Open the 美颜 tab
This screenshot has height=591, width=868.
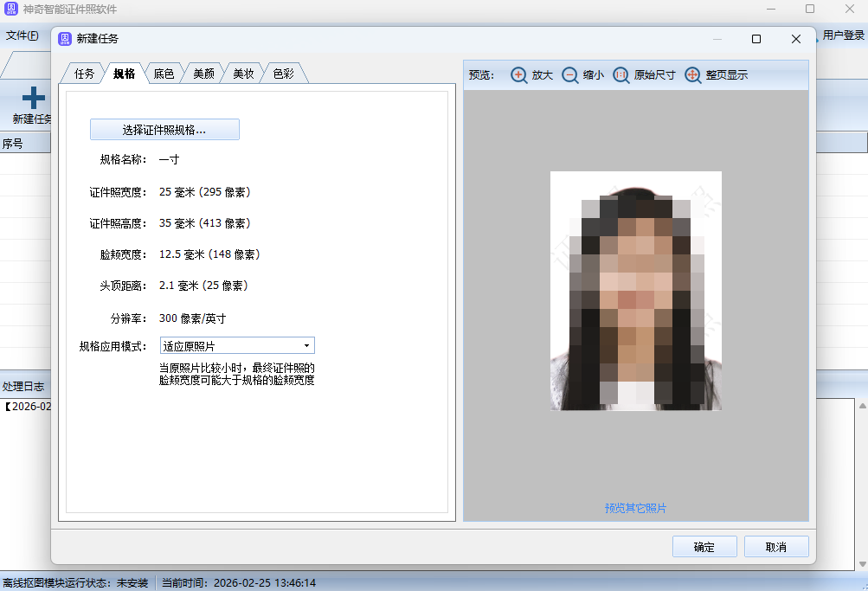point(203,74)
